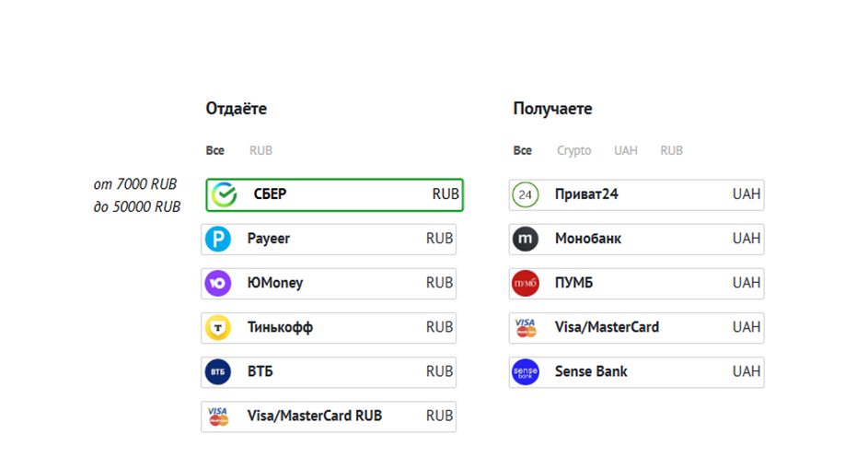Click the yellow Тинькофф shield logo

[218, 328]
